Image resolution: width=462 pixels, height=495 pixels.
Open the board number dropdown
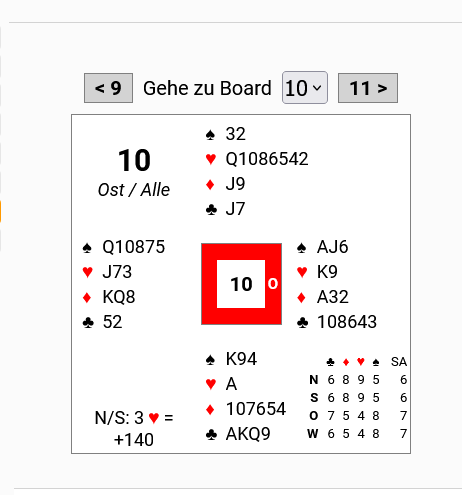[305, 88]
